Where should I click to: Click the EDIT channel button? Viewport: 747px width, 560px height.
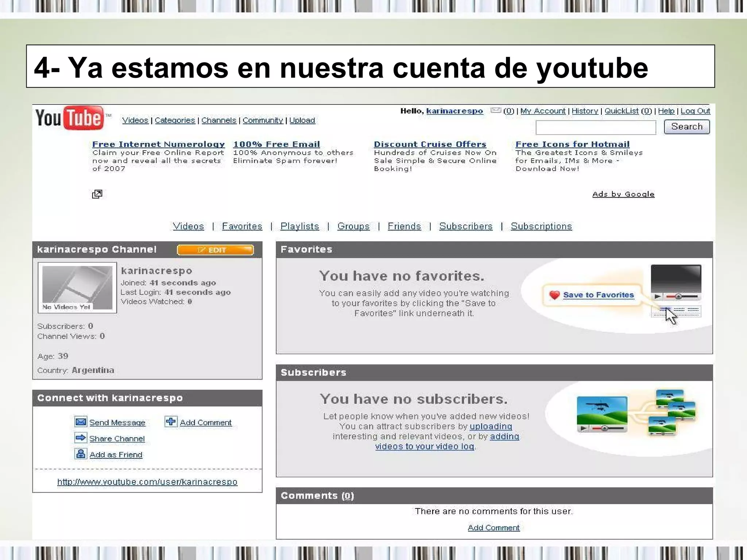(215, 250)
